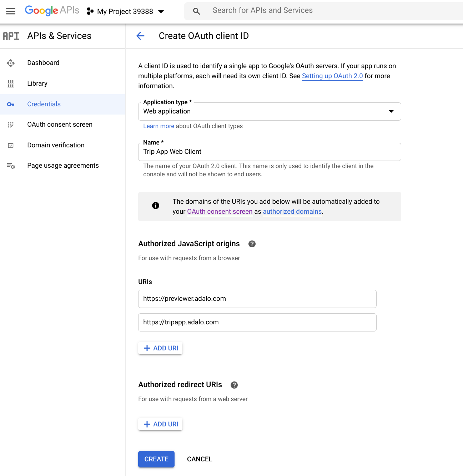Click the back arrow beside Create OAuth client ID

[140, 36]
